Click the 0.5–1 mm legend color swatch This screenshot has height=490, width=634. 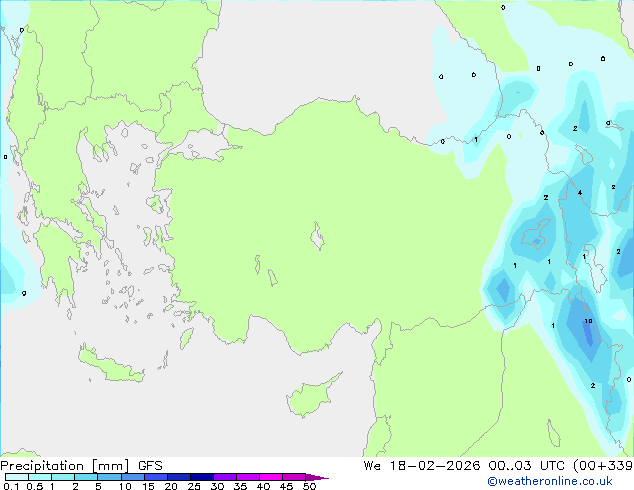40,477
